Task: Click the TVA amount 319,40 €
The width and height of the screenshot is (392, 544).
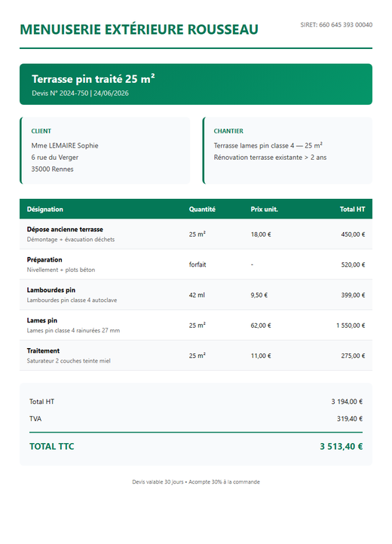Action: coord(350,419)
